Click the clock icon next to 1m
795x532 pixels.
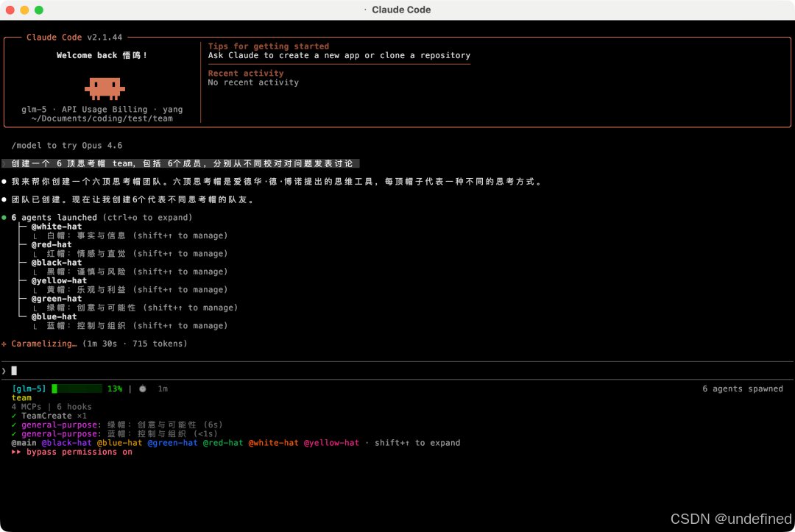[x=143, y=389]
